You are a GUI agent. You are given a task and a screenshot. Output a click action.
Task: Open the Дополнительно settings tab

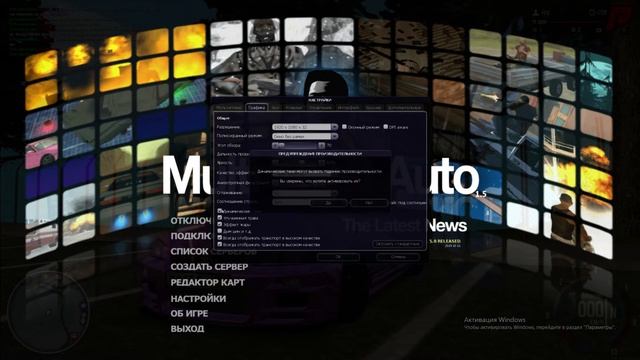coord(404,108)
